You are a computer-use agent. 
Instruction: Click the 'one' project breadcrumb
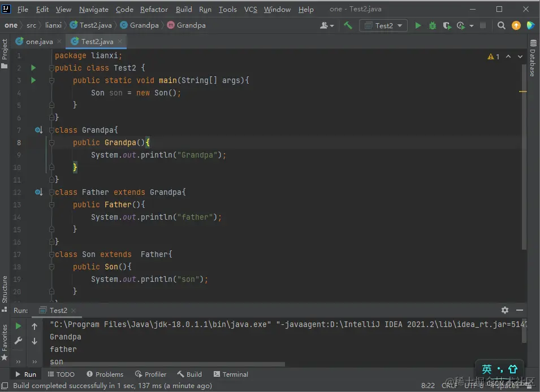pyautogui.click(x=11, y=25)
